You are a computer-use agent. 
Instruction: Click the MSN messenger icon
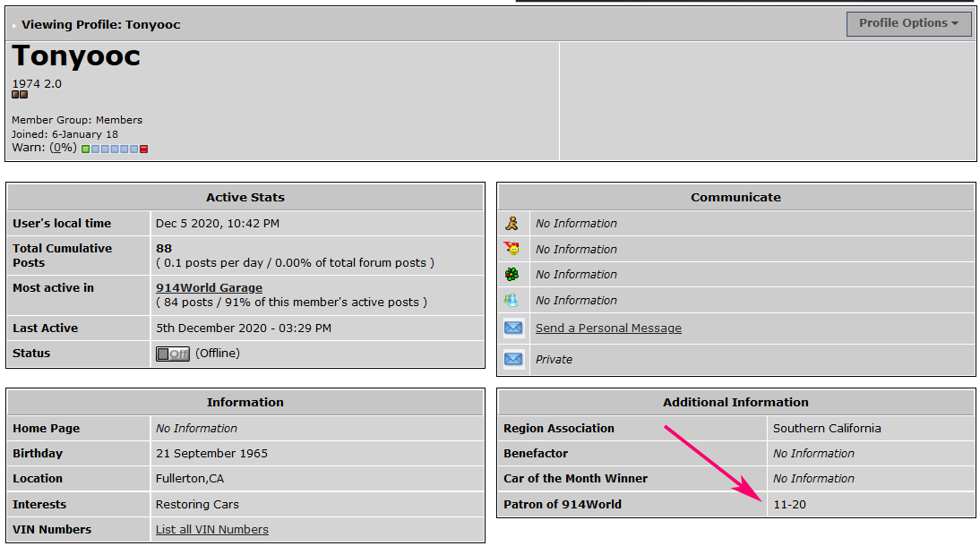click(x=511, y=301)
